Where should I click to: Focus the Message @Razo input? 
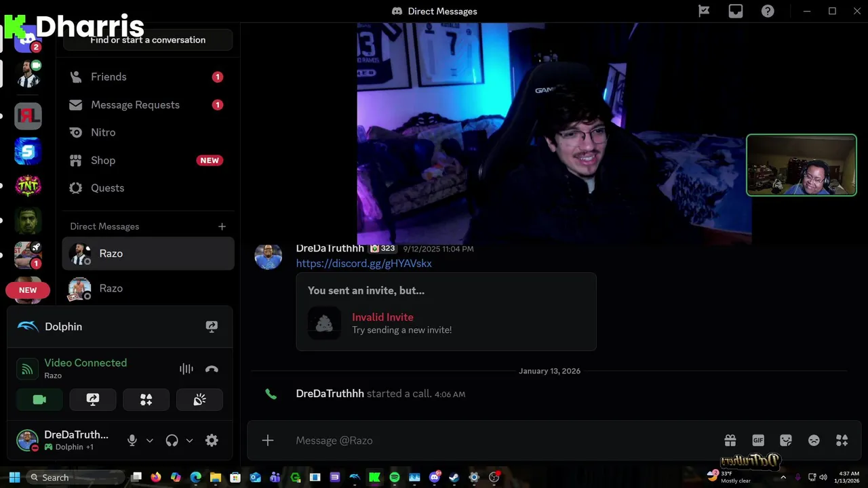502,441
